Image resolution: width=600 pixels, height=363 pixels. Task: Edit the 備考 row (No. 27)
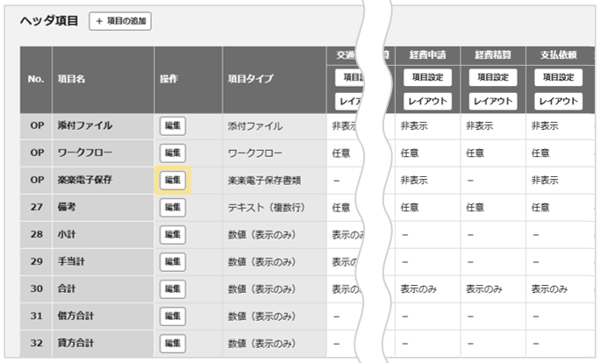click(x=173, y=207)
